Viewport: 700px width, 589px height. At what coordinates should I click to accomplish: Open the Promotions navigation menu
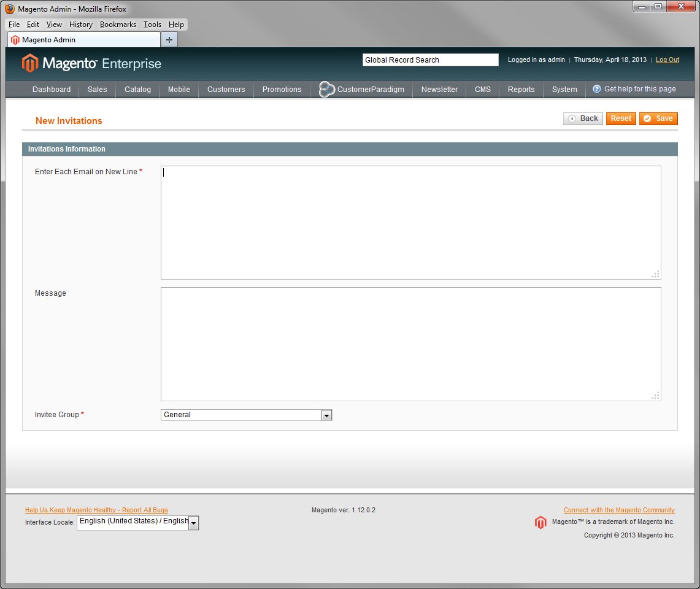[282, 90]
